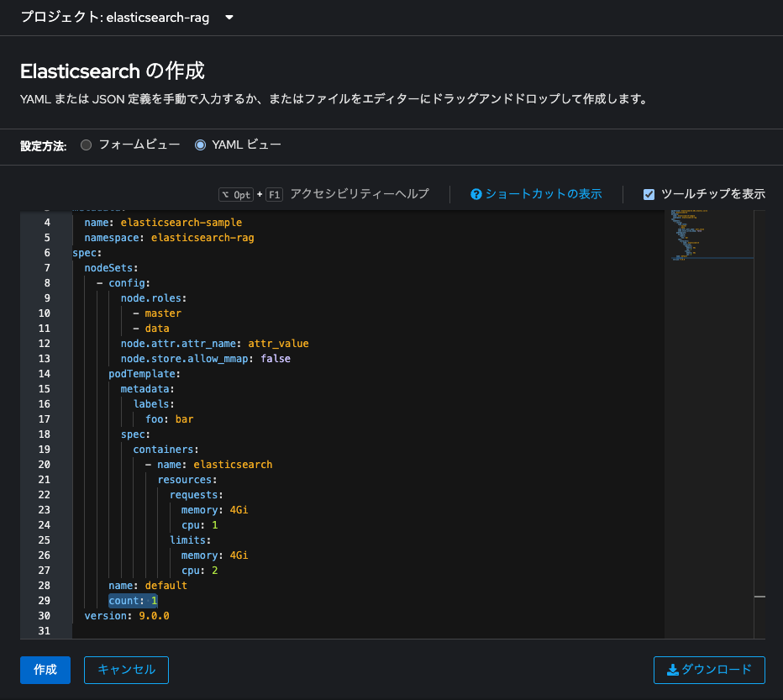
Task: Click the name: default line
Action: tap(148, 586)
